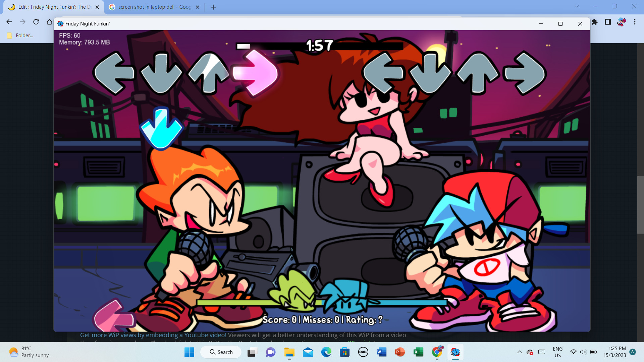Click the player's grey up arrow receptor
The width and height of the screenshot is (644, 362).
(478, 73)
